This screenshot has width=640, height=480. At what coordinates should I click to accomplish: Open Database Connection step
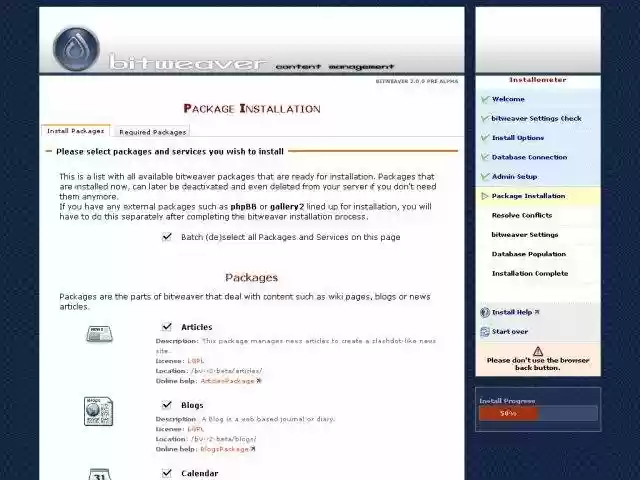tap(529, 157)
